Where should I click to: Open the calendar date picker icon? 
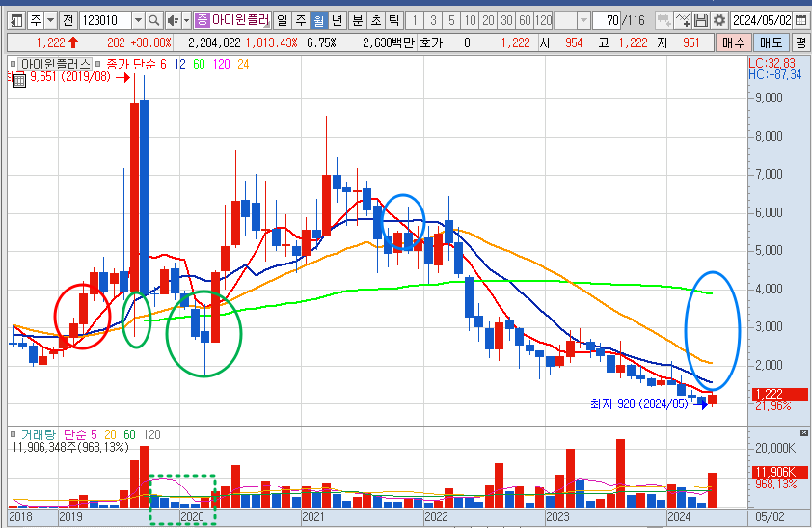click(x=800, y=20)
